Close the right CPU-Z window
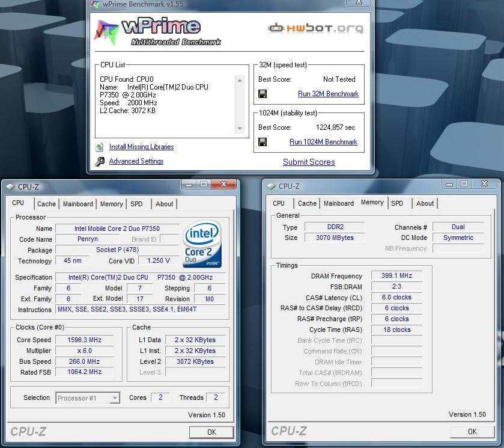The width and height of the screenshot is (504, 448). pos(485,183)
